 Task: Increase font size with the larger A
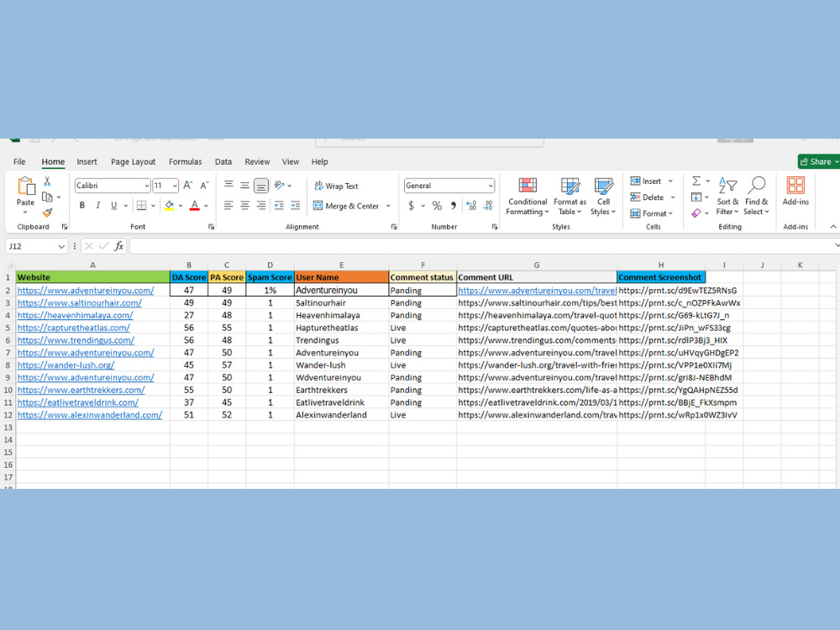[187, 186]
